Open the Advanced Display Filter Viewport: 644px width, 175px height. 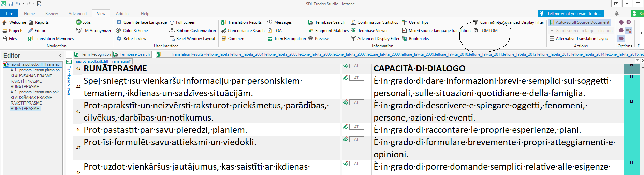click(x=378, y=39)
